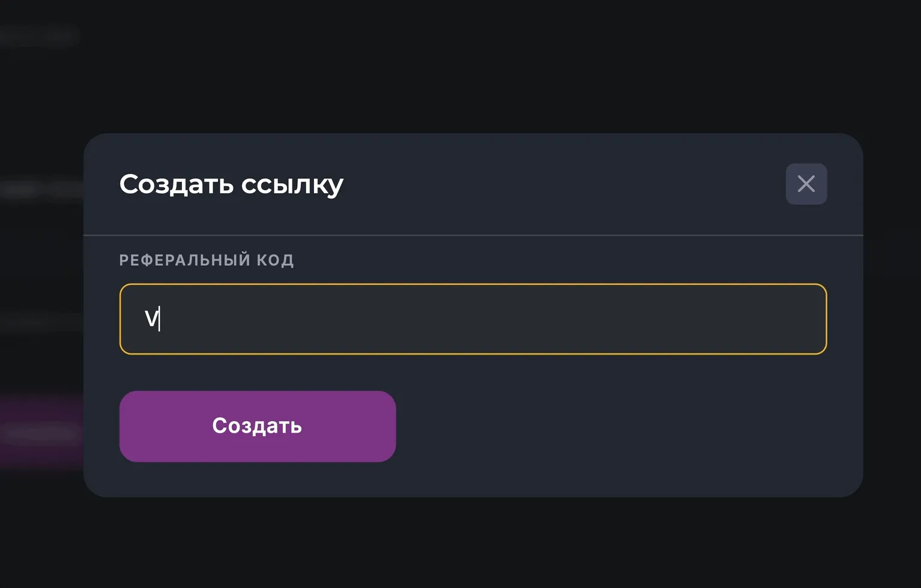
Task: Click the blurred purple sidebar button
Action: click(39, 432)
